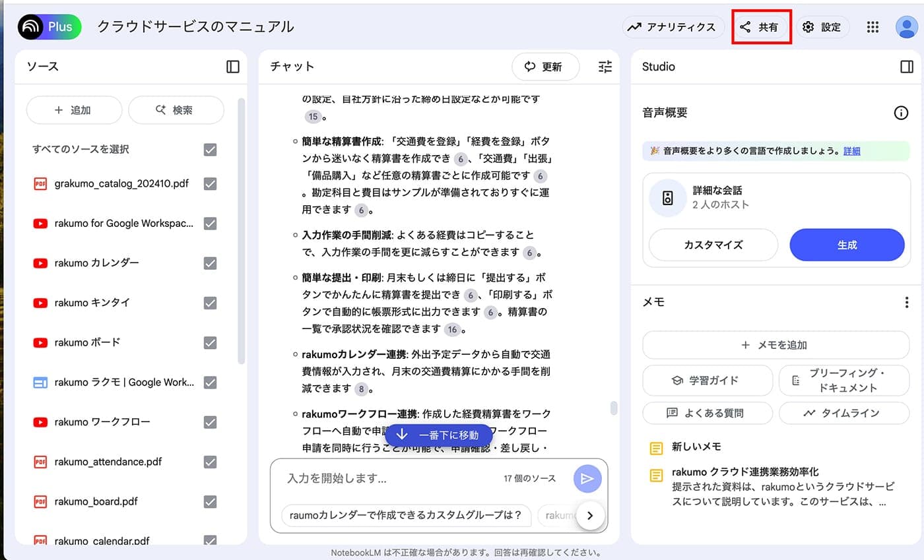Screen dimensions: 924x560
Task: Uncheck rakumo_board.pdf source checkbox
Action: coord(211,501)
